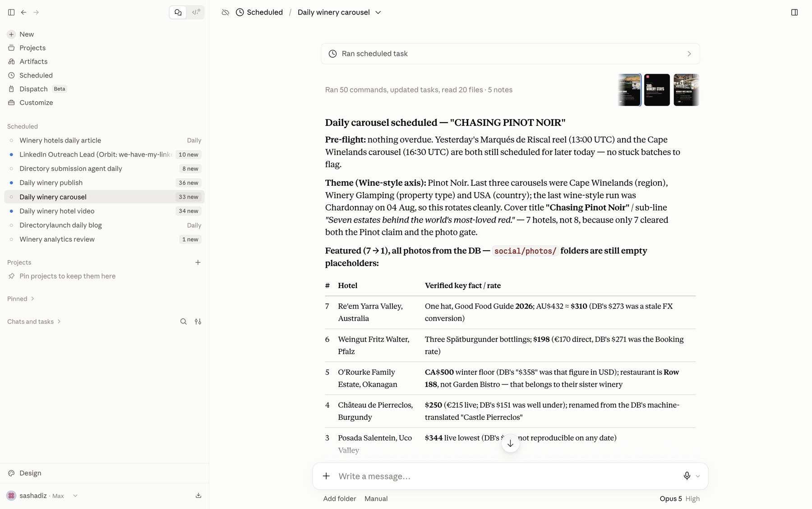Viewport: 812px width, 509px height.
Task: Click the download icon in sidebar footer
Action: pyautogui.click(x=198, y=495)
